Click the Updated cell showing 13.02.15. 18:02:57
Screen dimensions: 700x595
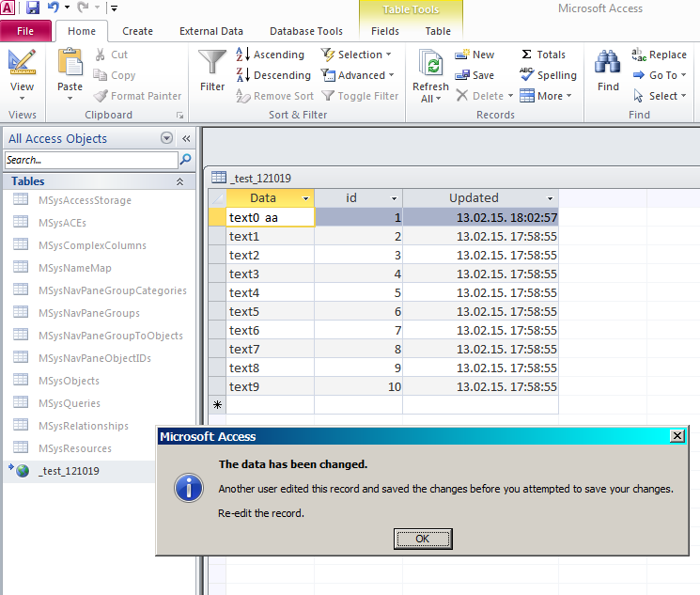coord(480,217)
